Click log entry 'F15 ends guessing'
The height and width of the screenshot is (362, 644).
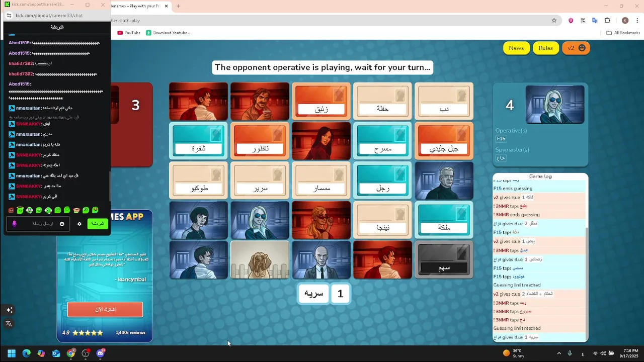click(x=513, y=189)
